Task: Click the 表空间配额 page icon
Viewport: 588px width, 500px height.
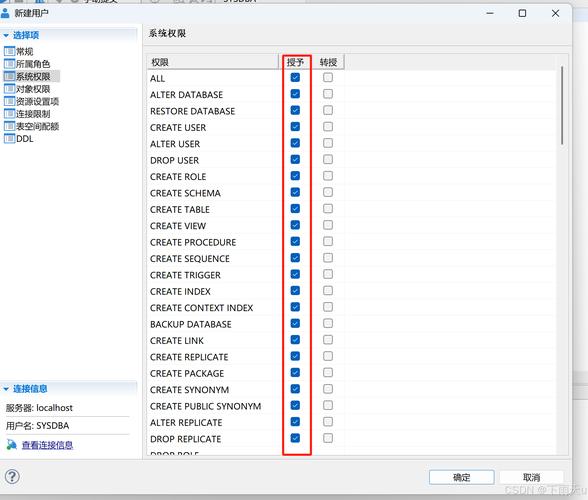Action: (x=9, y=126)
